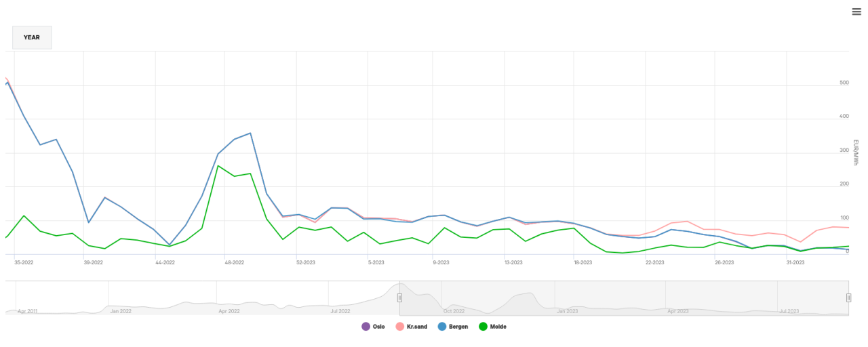
Task: Click the right navigator range handle
Action: point(848,298)
